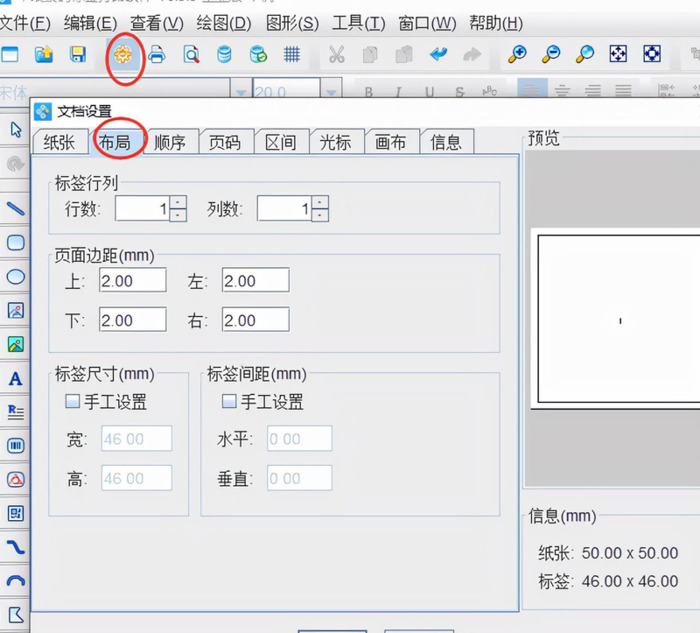Click the save floppy disk icon
The height and width of the screenshot is (633, 700).
tap(78, 54)
